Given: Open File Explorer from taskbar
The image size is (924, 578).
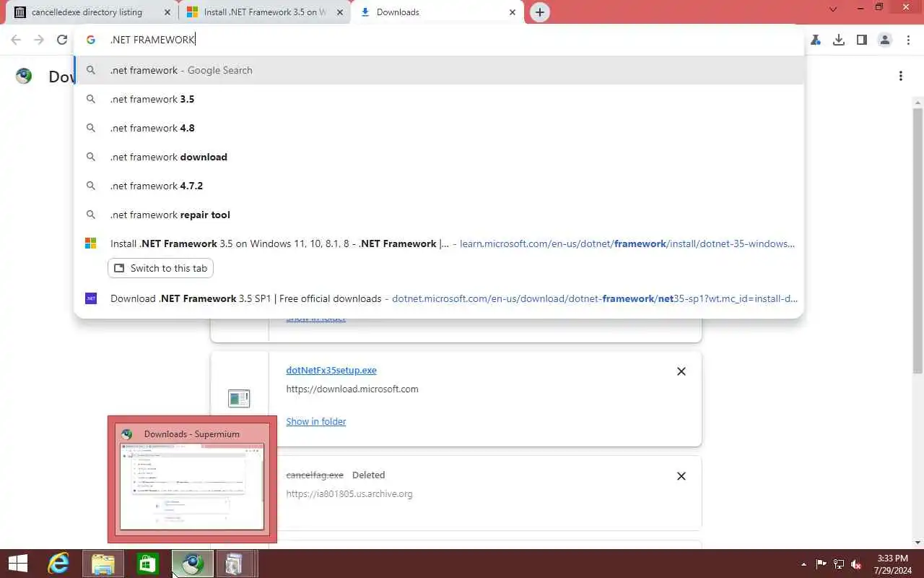Looking at the screenshot, I should click(x=103, y=564).
